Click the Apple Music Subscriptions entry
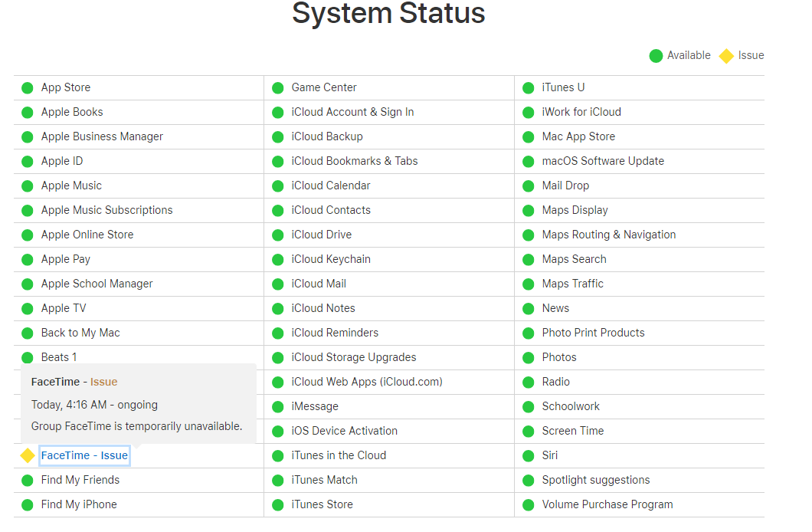Viewport: 812px width, 532px height. click(106, 210)
